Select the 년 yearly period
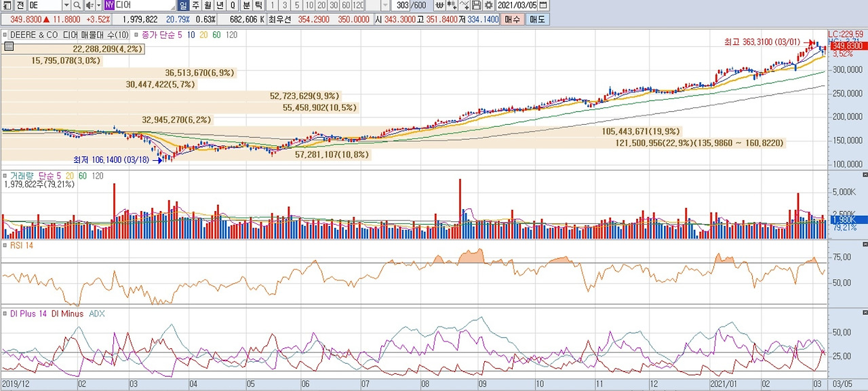This screenshot has height=391, width=868. point(220,5)
